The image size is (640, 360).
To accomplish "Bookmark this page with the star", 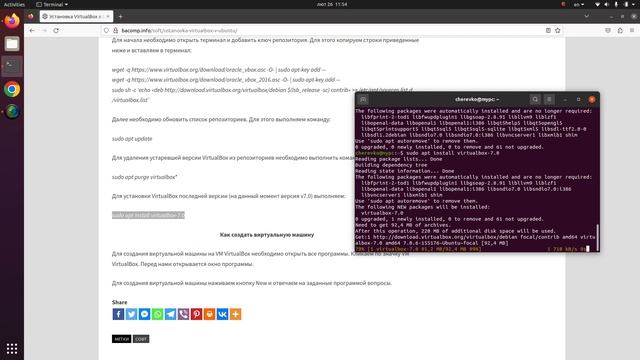I will 558,30.
